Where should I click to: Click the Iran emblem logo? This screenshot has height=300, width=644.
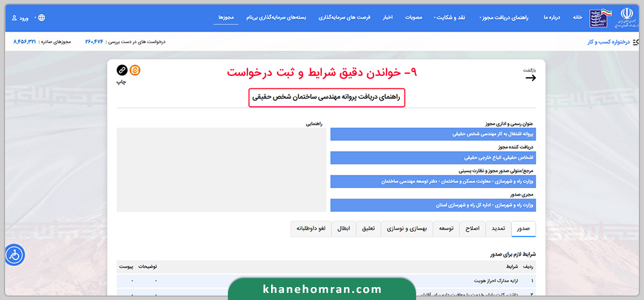point(627,18)
